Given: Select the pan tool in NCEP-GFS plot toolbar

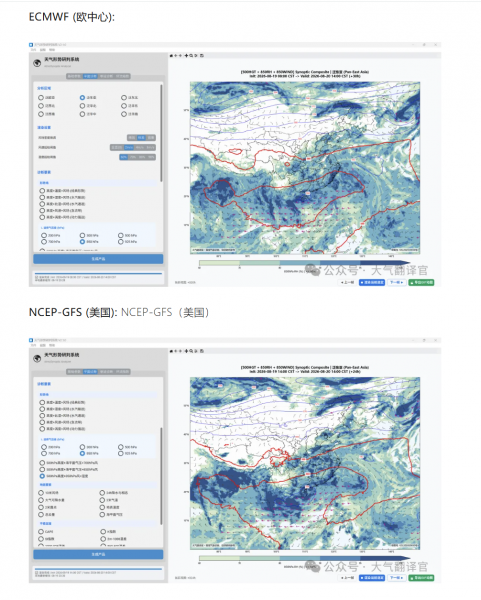Looking at the screenshot, I should coord(186,351).
